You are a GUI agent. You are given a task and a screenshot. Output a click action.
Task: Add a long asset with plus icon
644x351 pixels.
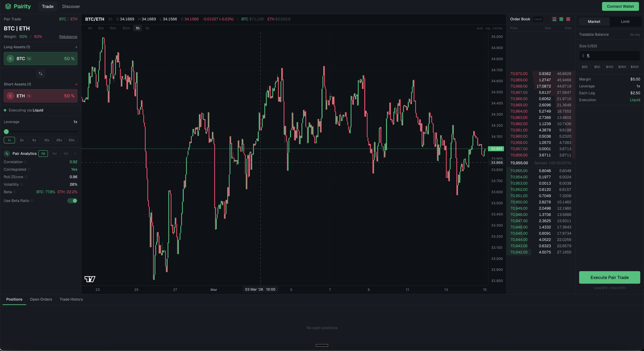[76, 47]
